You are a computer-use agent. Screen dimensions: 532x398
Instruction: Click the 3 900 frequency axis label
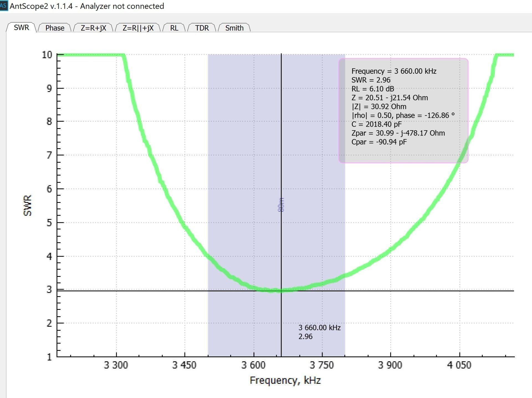(390, 365)
